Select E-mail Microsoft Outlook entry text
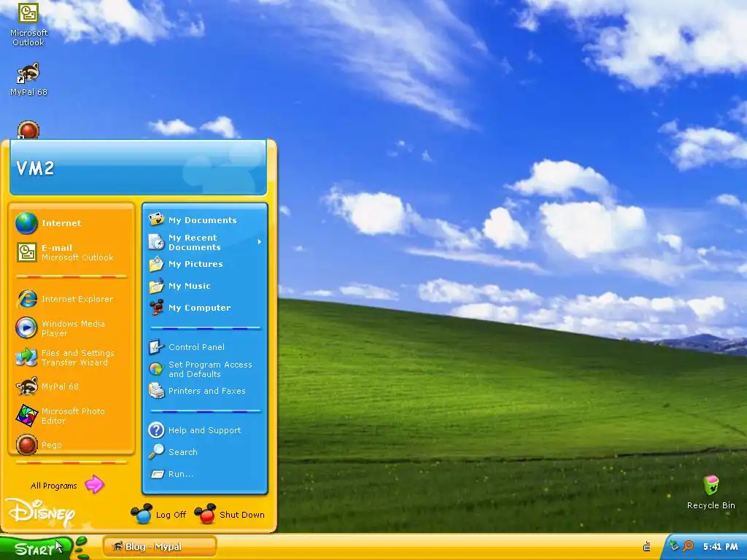 coord(77,252)
